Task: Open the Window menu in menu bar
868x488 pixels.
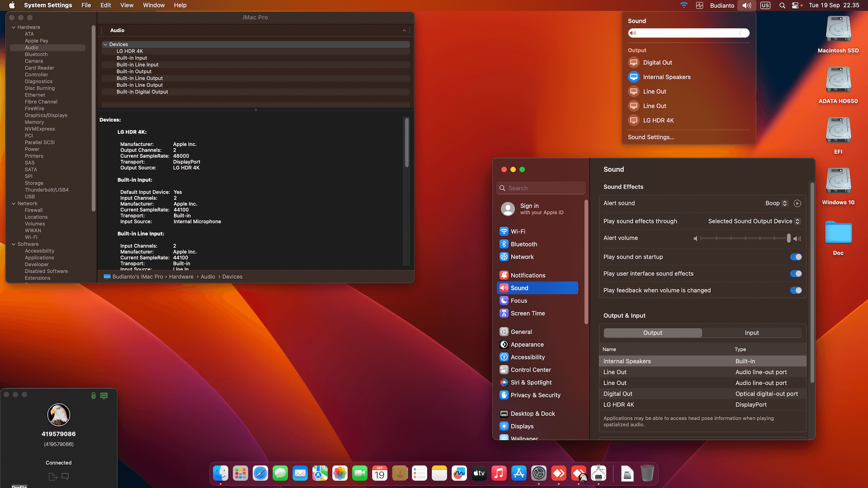Action: point(154,5)
